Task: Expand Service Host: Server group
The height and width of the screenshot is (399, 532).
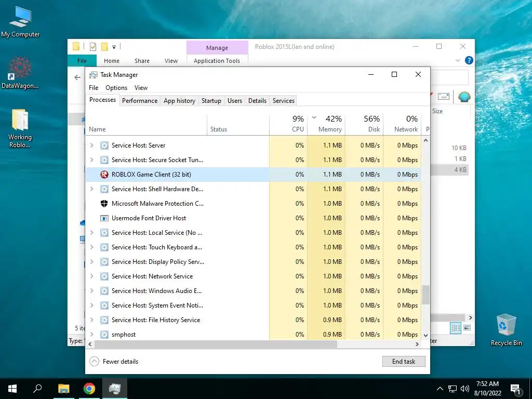Action: (91, 145)
